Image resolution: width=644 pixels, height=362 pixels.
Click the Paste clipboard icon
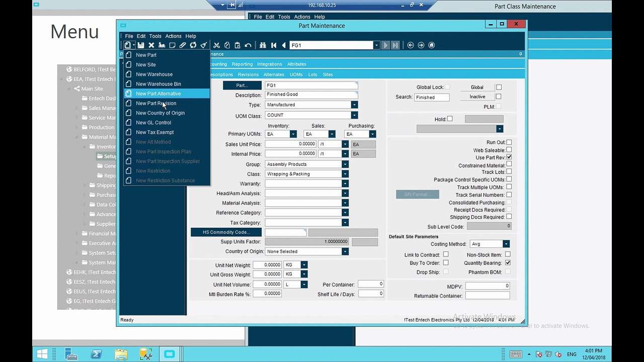(237, 45)
